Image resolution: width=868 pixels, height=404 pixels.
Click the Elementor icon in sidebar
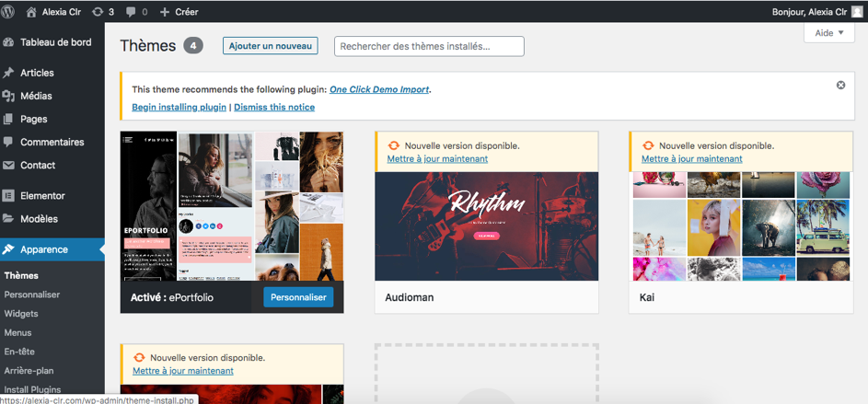tap(8, 195)
